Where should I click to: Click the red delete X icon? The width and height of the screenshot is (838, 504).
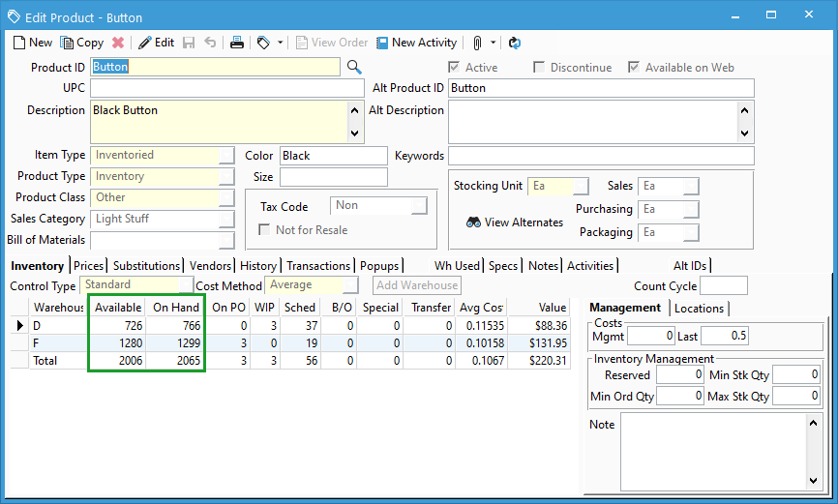point(118,43)
